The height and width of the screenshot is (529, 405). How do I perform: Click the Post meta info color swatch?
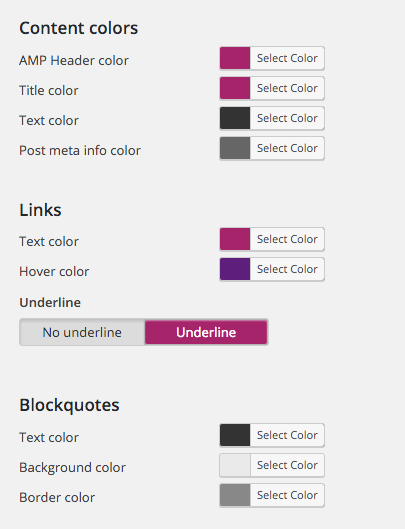pos(235,148)
